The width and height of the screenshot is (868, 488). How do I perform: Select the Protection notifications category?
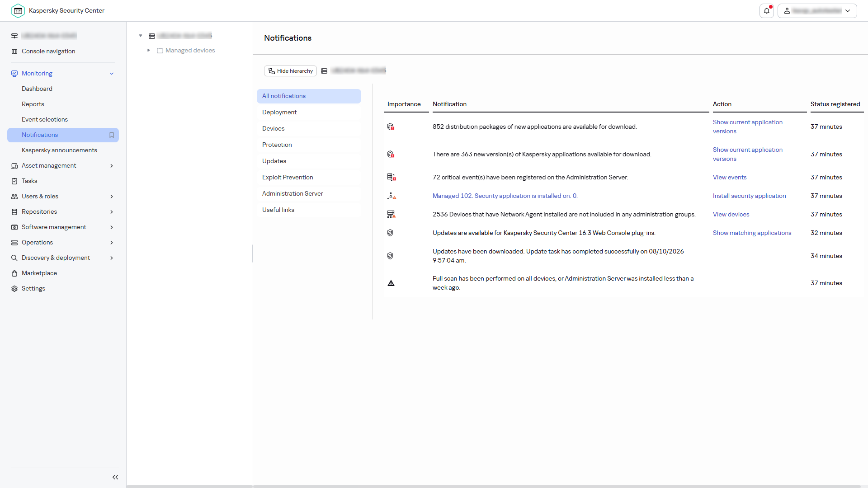(x=309, y=145)
